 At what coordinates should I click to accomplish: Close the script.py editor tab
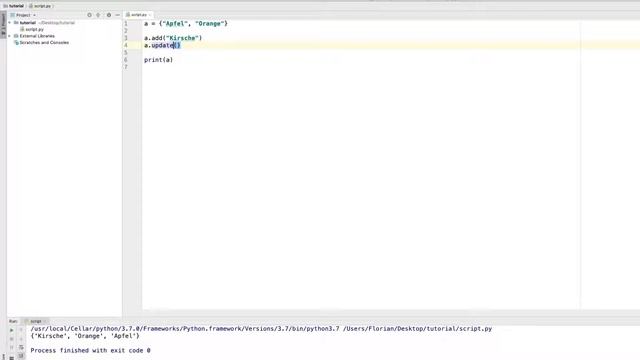click(150, 15)
